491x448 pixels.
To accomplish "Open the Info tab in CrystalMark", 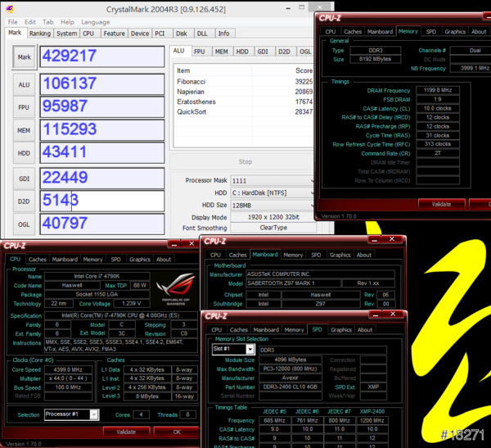I will [x=223, y=34].
